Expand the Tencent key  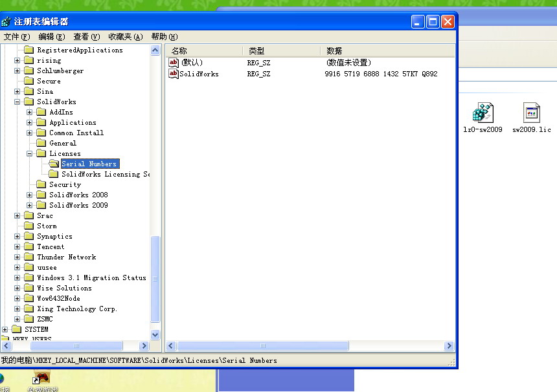coord(17,246)
